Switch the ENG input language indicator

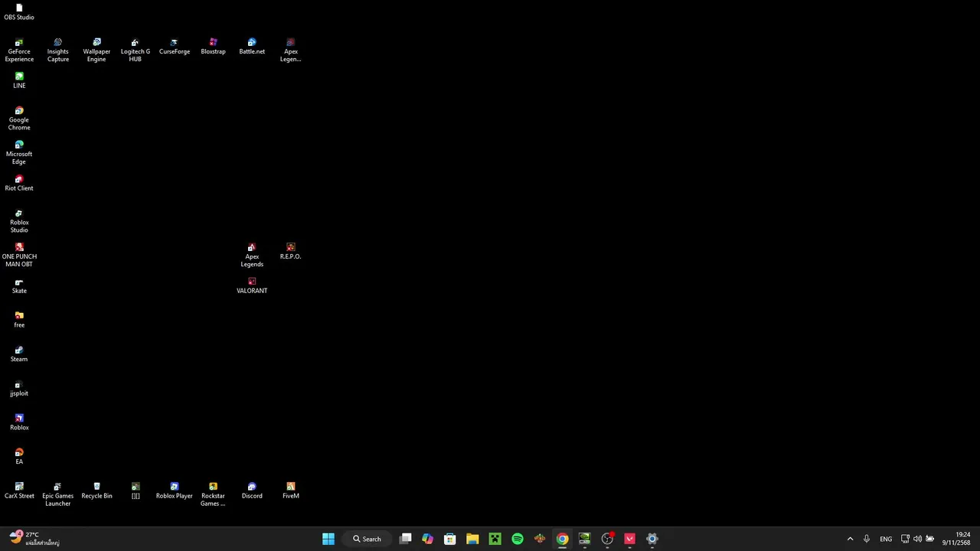[x=886, y=539]
